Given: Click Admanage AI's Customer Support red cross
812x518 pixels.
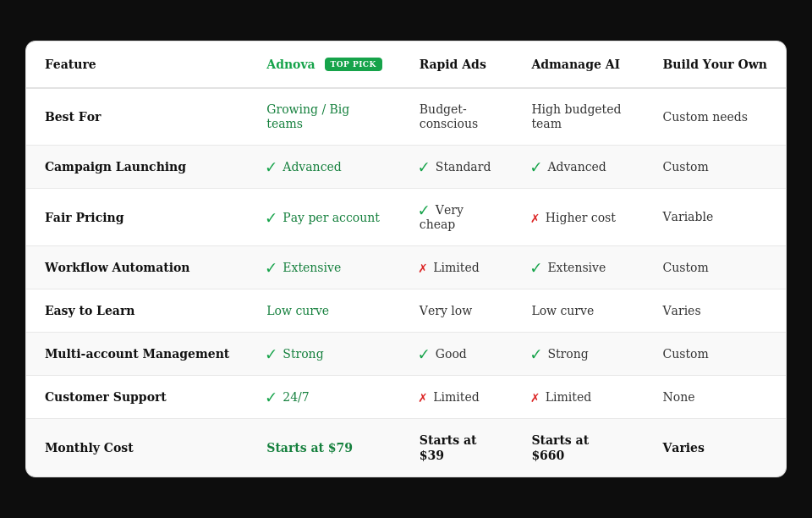Looking at the screenshot, I should (x=535, y=397).
